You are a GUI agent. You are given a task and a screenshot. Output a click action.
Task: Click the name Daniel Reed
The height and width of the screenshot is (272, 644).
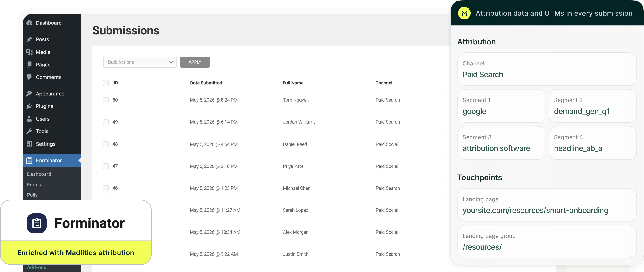point(295,144)
